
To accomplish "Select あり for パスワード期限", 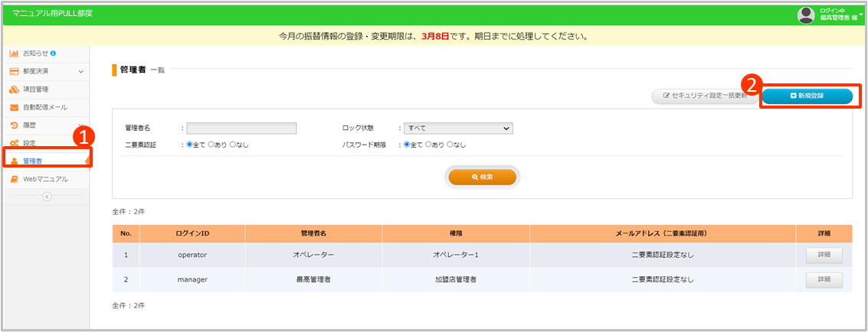I will pos(429,144).
